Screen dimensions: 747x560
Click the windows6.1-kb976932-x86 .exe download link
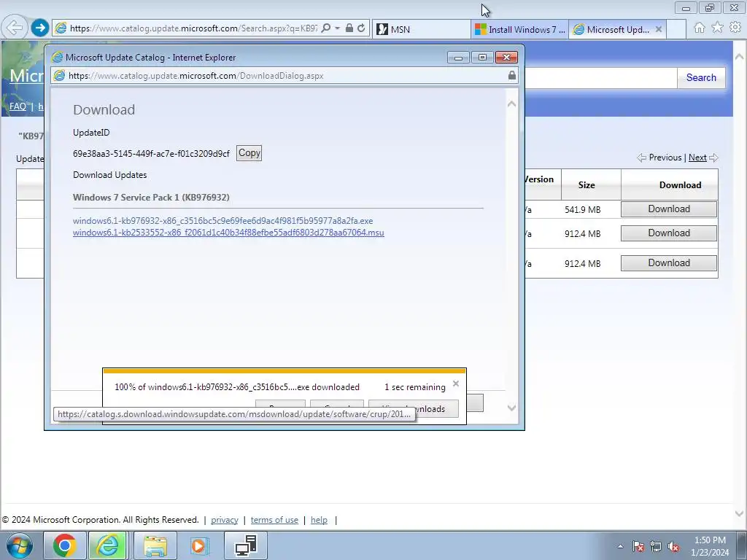pos(223,221)
